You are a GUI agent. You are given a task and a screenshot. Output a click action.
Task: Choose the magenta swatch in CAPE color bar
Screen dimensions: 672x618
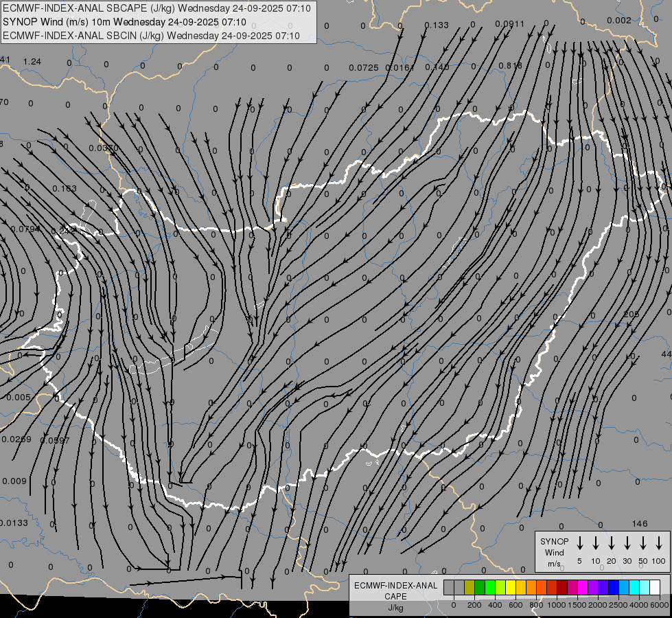click(583, 587)
